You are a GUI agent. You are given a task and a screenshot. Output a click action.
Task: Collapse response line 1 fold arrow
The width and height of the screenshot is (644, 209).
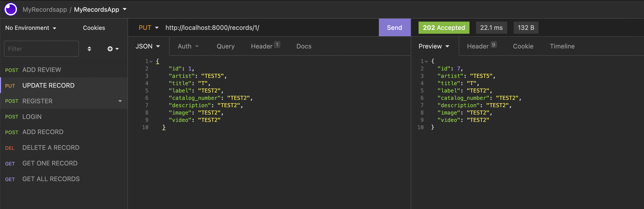tap(426, 61)
